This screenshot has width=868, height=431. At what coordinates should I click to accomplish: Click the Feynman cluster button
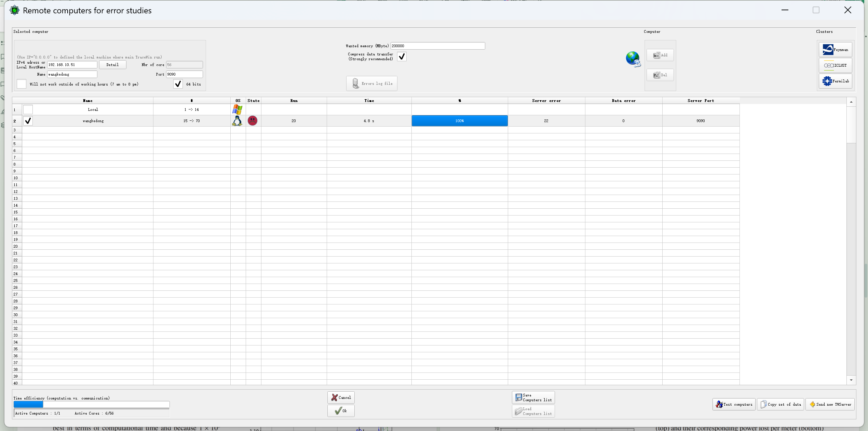835,50
